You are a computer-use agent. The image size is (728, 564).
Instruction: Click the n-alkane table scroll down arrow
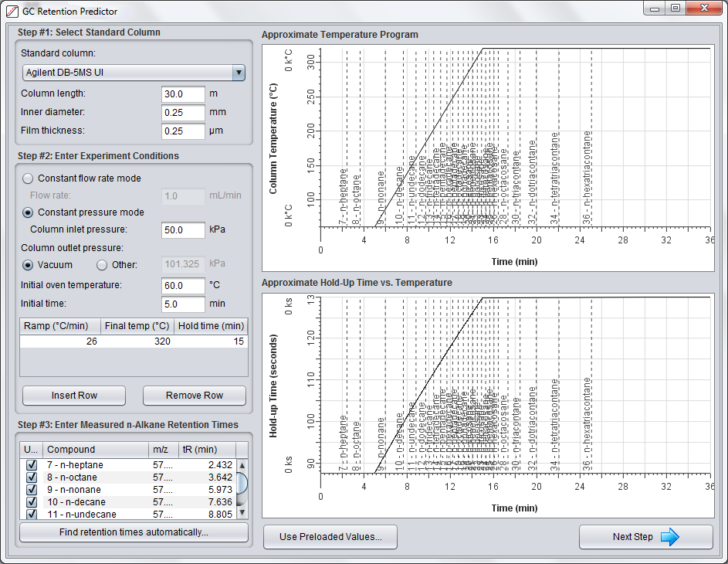coord(242,512)
